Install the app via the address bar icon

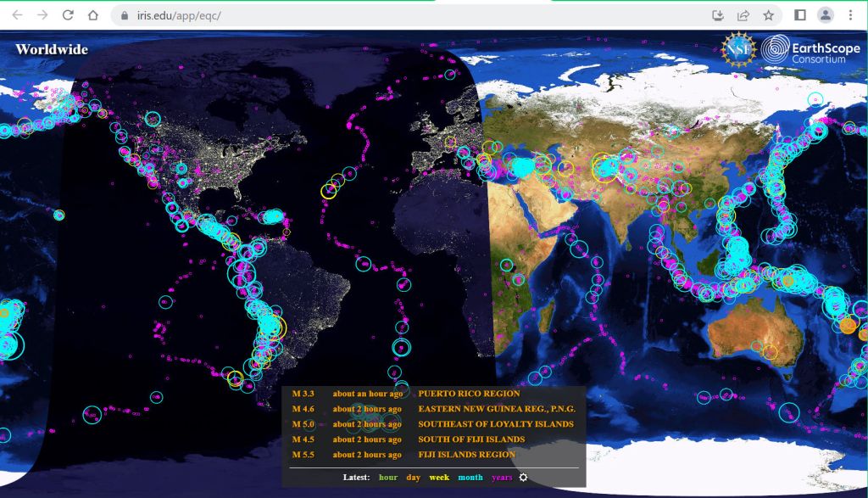(718, 15)
